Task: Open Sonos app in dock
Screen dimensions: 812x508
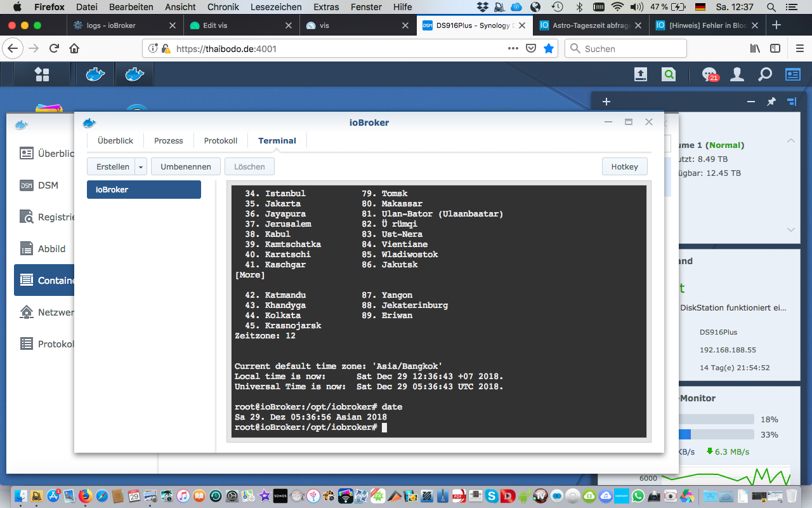Action: (279, 495)
